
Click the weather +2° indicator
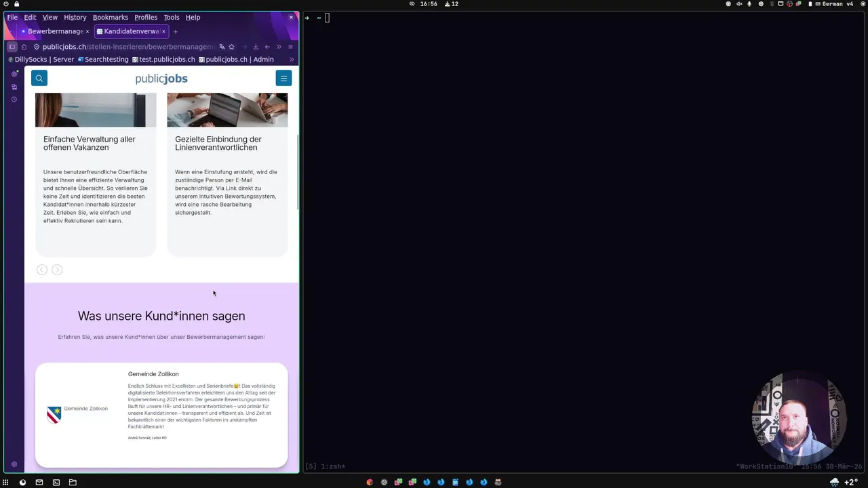click(x=844, y=482)
